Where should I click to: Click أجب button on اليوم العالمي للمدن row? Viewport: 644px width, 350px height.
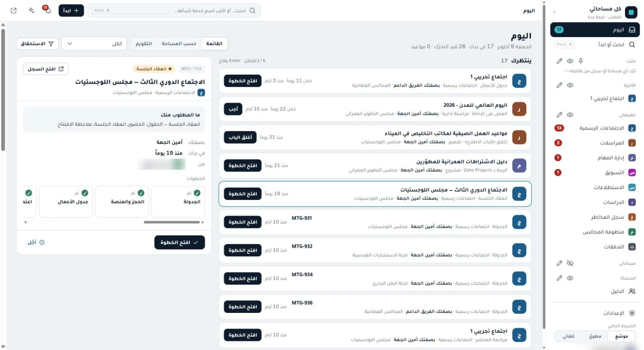(233, 109)
